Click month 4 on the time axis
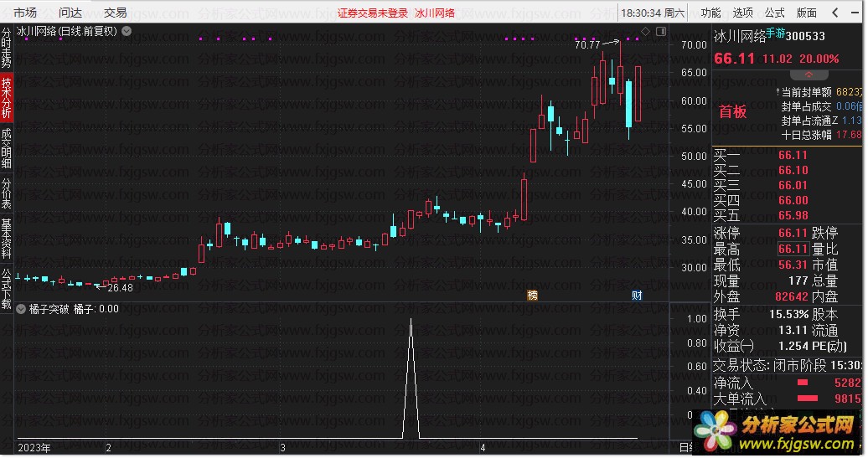 (483, 447)
